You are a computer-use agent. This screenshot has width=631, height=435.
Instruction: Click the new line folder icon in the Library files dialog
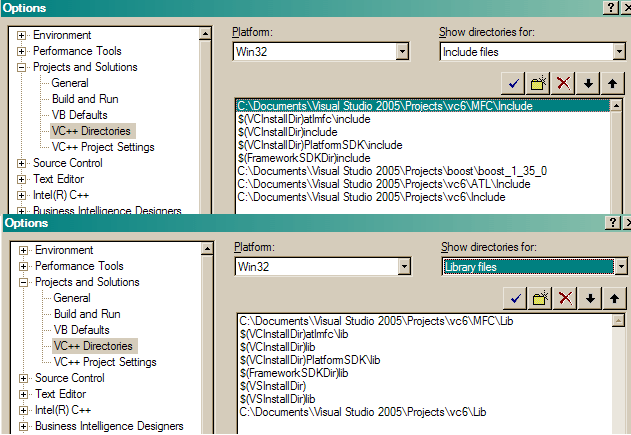(541, 297)
